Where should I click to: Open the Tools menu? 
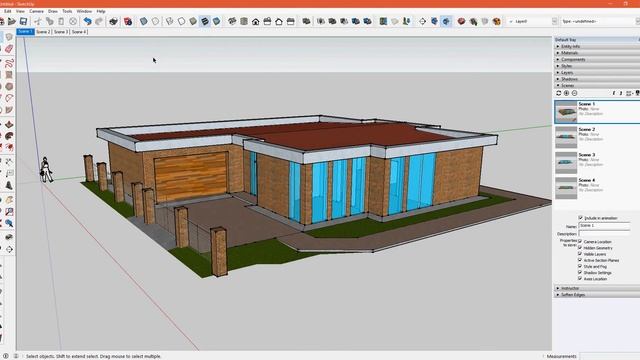click(x=67, y=11)
